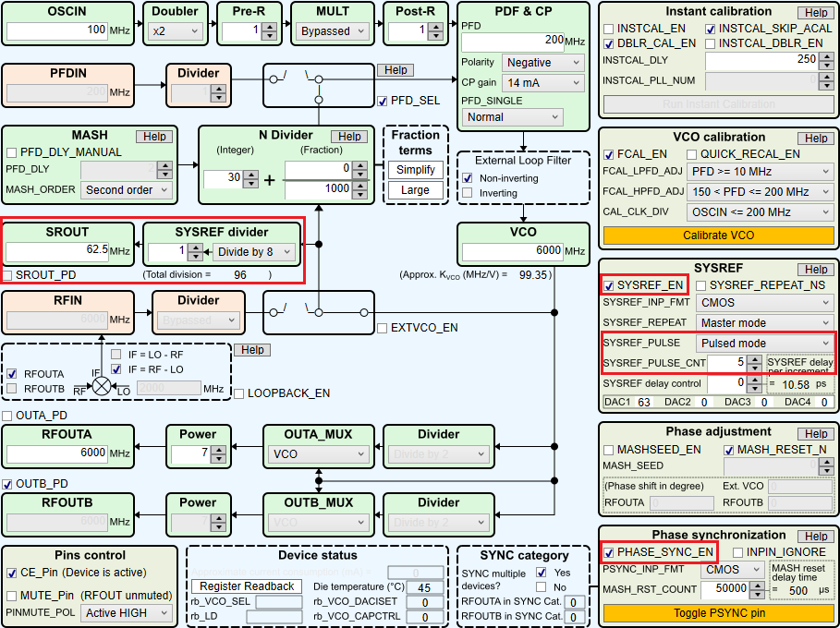This screenshot has height=628, width=840.
Task: Change PINMUTE_POL via its dropdown
Action: tap(127, 612)
